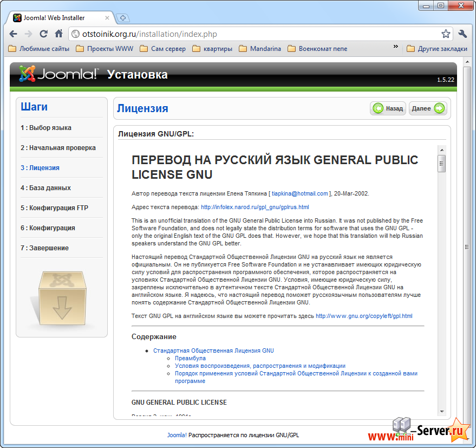The width and height of the screenshot is (476, 448).
Task: Open browser settings via the wrench icon
Action: coord(461,33)
